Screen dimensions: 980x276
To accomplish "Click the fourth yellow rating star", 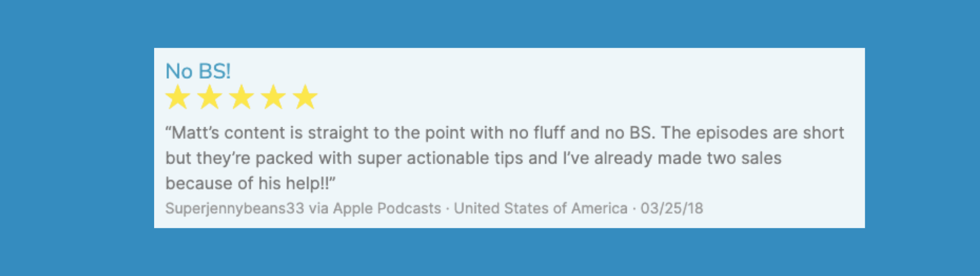I will coord(274,97).
